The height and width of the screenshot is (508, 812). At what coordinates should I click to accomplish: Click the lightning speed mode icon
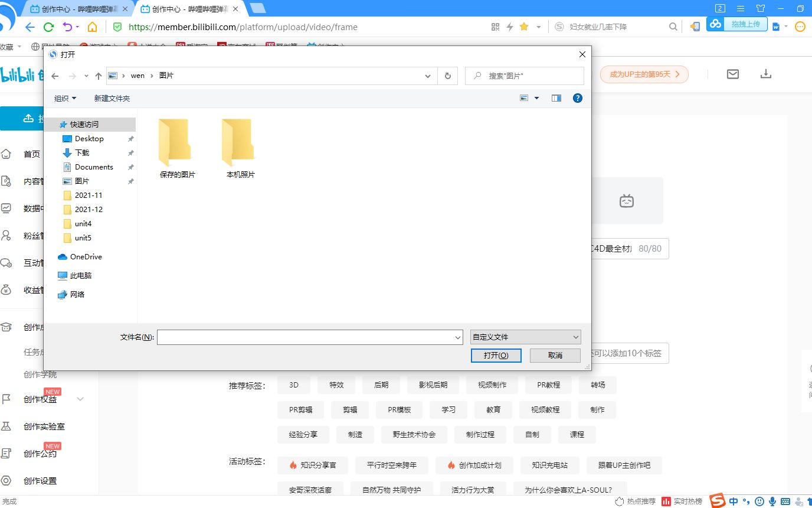[x=510, y=27]
